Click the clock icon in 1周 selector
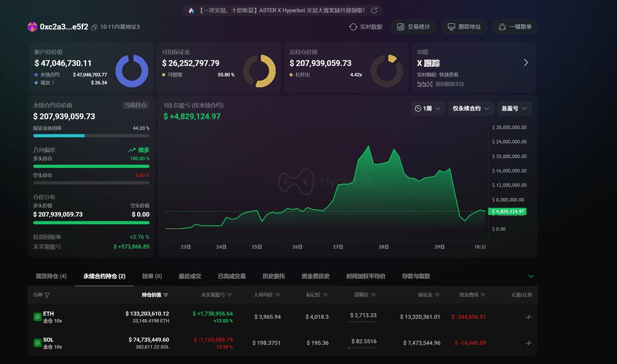This screenshot has width=617, height=364. (418, 108)
